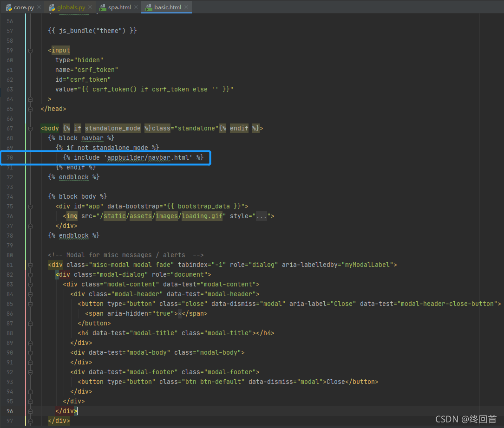Viewport: 504px width, 428px height.
Task: Click the bootstrap_data template variable
Action: click(204, 206)
